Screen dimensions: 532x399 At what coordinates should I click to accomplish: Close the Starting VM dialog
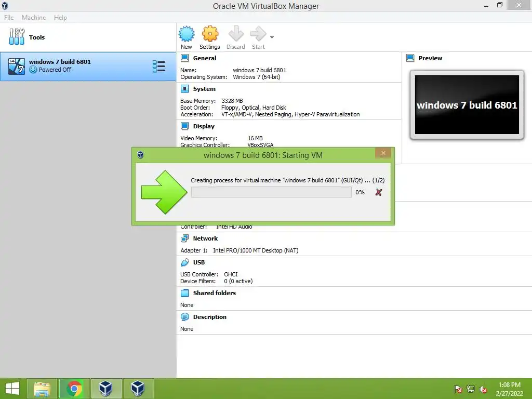coord(383,153)
